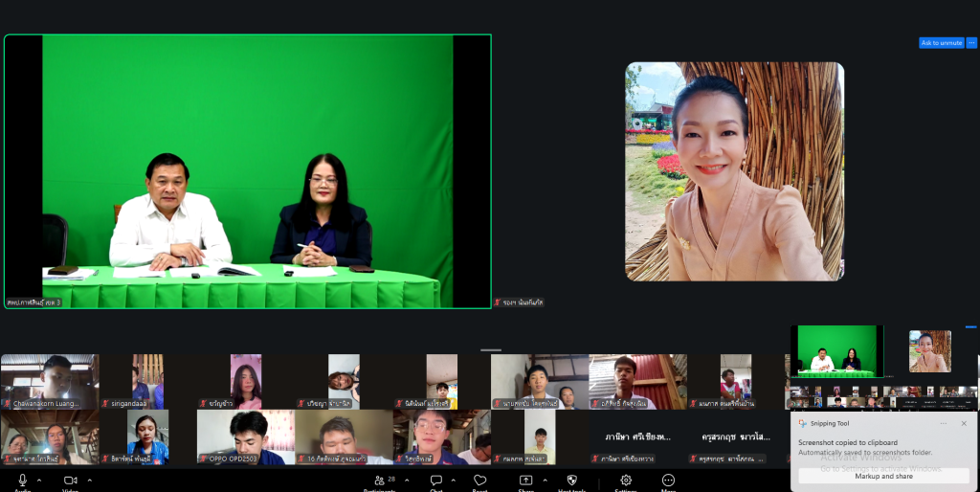Click the Ask to unmute button
The width and height of the screenshot is (980, 492).
[942, 43]
